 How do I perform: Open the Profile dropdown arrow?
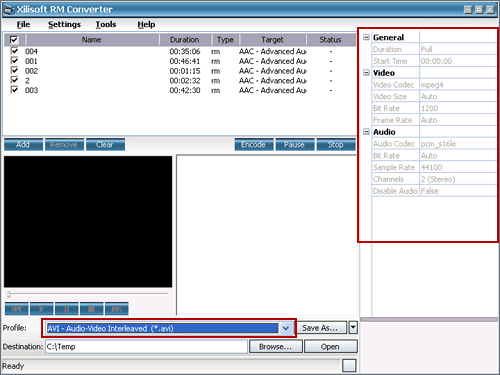(x=286, y=328)
